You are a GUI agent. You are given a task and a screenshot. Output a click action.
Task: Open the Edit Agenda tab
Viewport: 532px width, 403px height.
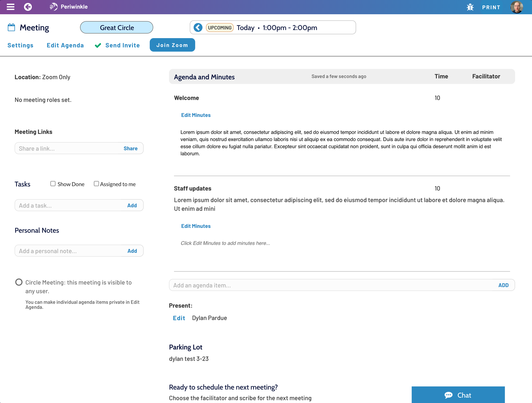click(65, 45)
